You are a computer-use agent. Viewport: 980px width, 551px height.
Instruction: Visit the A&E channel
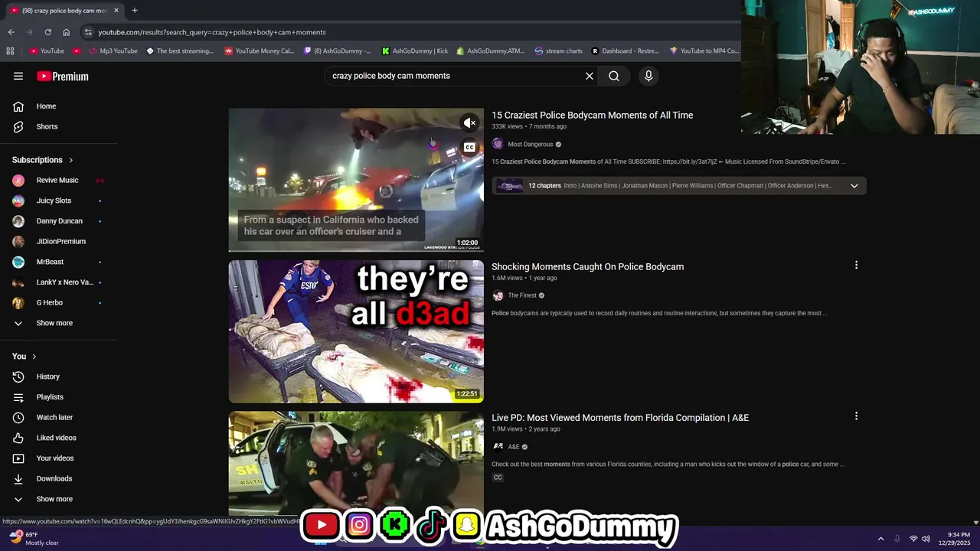513,447
